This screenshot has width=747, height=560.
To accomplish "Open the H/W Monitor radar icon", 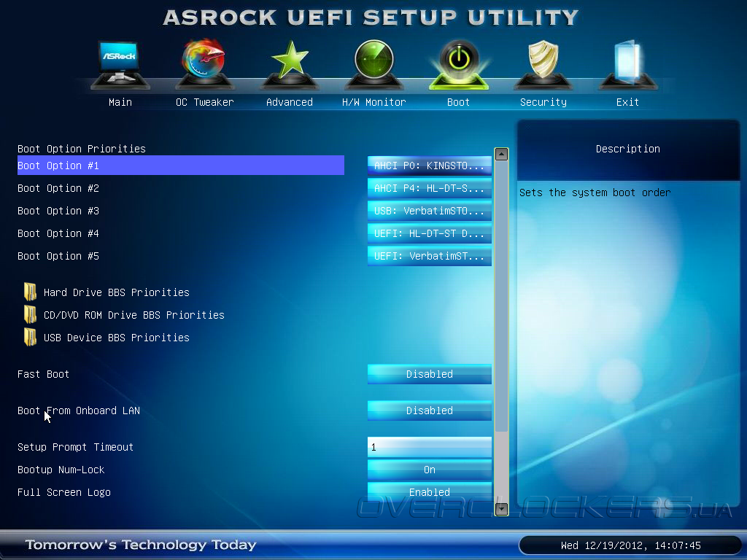I will point(374,64).
